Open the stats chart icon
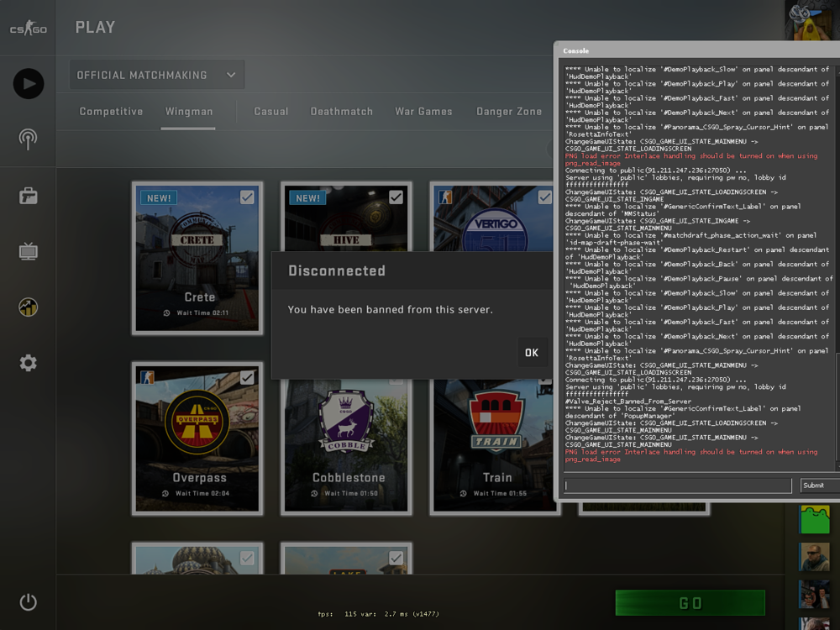Viewport: 840px width, 630px height. click(28, 307)
